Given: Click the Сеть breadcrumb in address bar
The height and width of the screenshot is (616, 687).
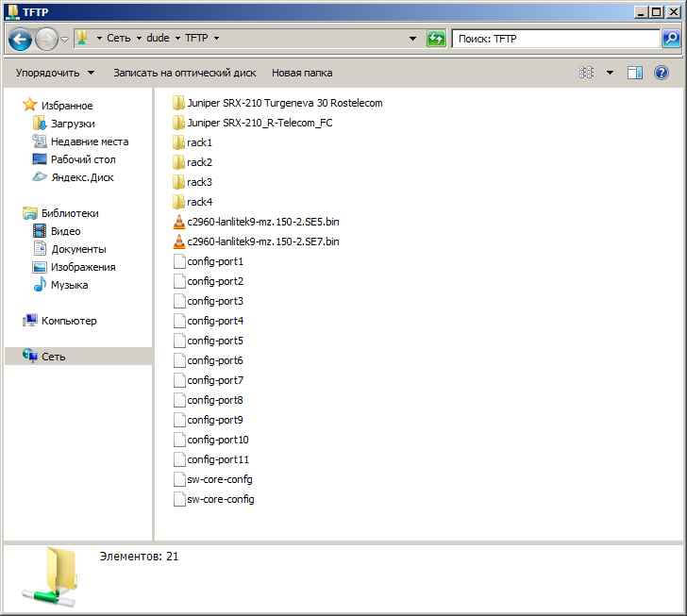Looking at the screenshot, I should [119, 38].
